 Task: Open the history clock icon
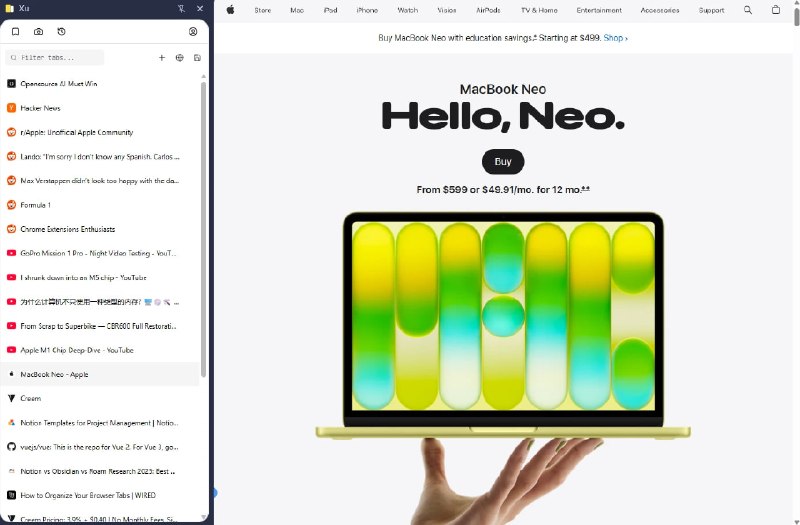[61, 32]
